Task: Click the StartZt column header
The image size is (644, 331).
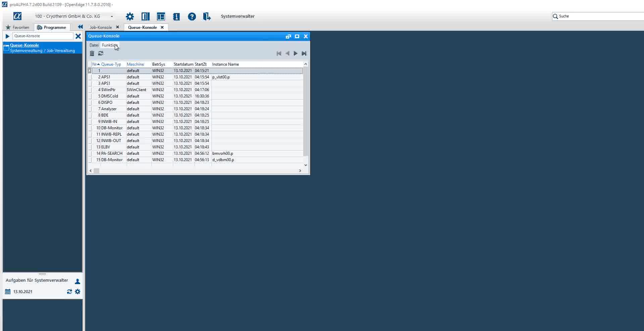Action: 201,64
